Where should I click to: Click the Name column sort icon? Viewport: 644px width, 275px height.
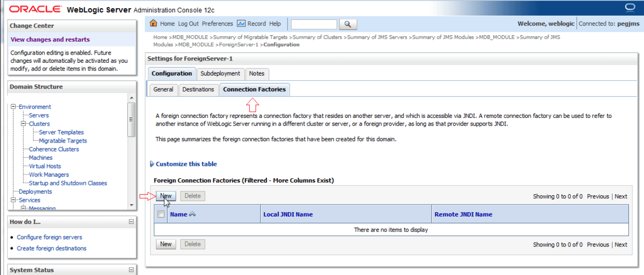pos(192,215)
